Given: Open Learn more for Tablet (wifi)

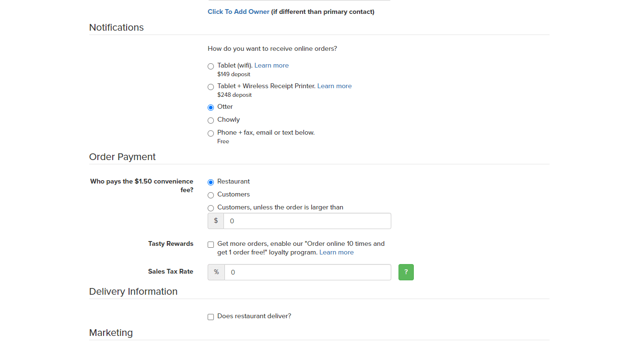Looking at the screenshot, I should (x=271, y=65).
